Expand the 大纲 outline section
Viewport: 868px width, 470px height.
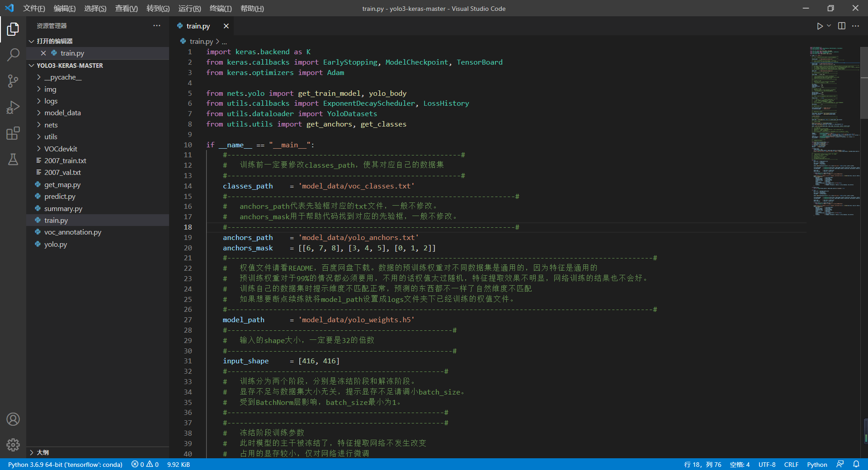point(98,452)
